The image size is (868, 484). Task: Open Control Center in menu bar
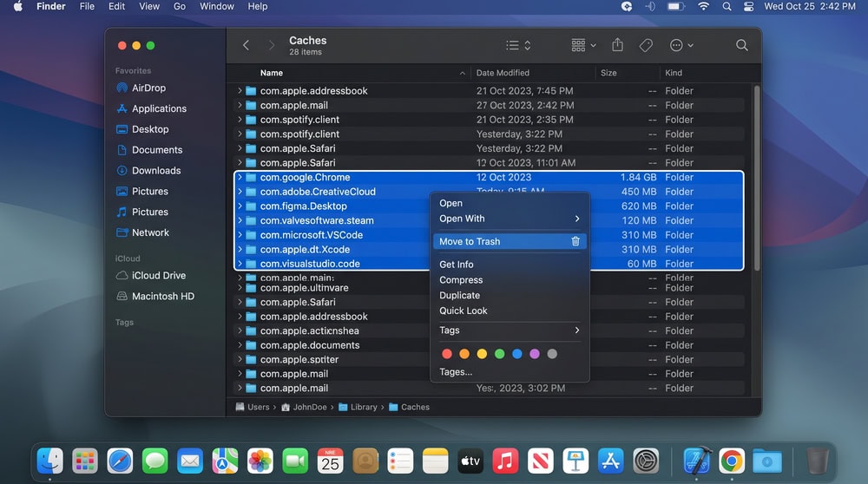coord(748,7)
